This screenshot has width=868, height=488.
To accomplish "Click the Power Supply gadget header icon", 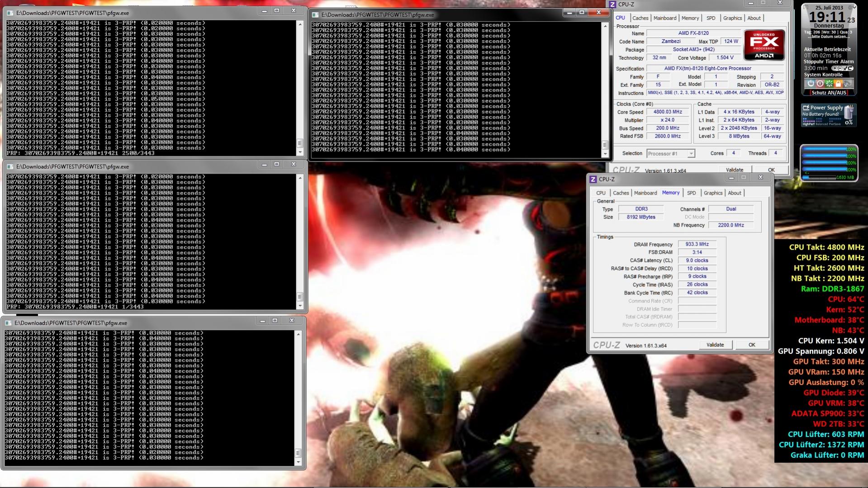I will [806, 108].
